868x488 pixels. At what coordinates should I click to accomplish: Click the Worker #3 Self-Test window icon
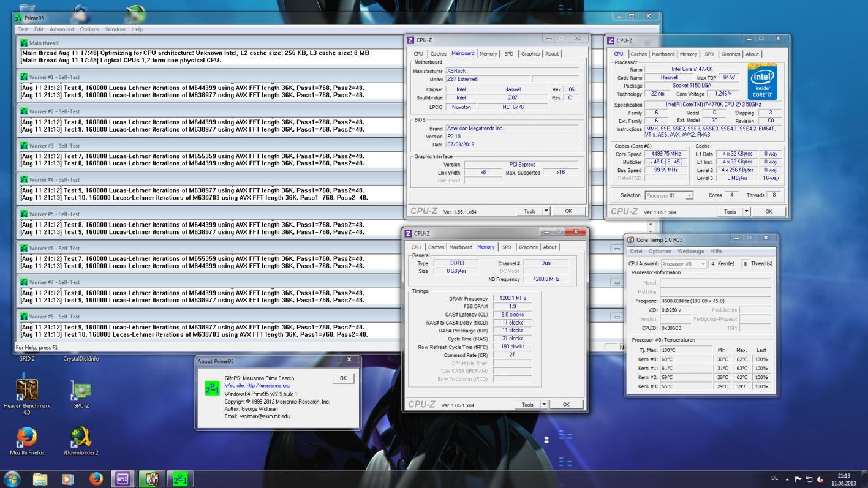(24, 146)
